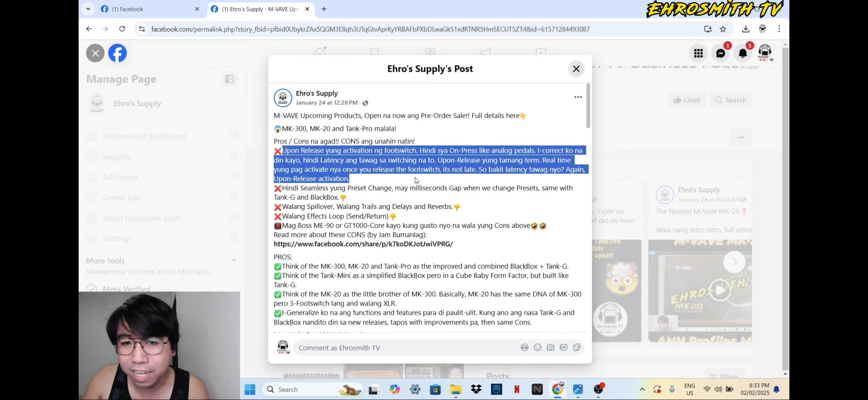Screen dimensions: 868x400
Task: Open the Messenger chat icon
Action: [720, 53]
